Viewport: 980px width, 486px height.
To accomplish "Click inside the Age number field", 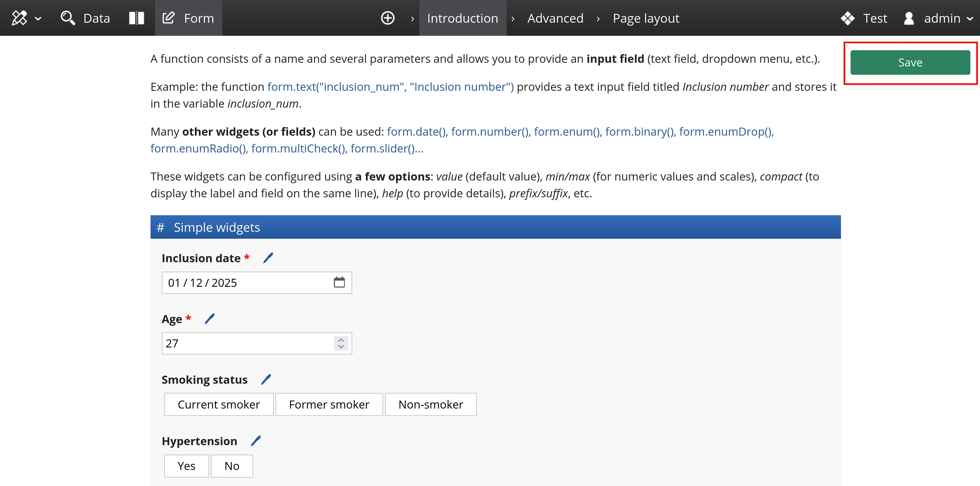I will tap(247, 343).
